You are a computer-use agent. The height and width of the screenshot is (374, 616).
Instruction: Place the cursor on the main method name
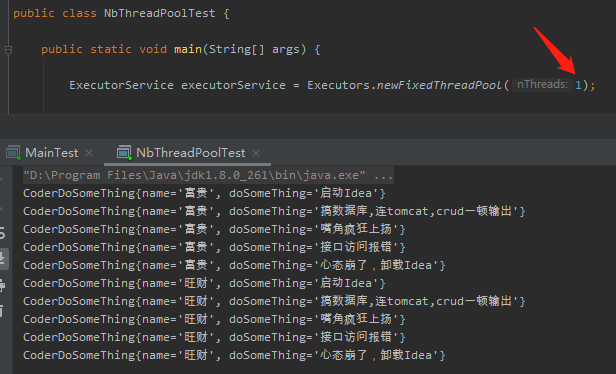point(188,49)
